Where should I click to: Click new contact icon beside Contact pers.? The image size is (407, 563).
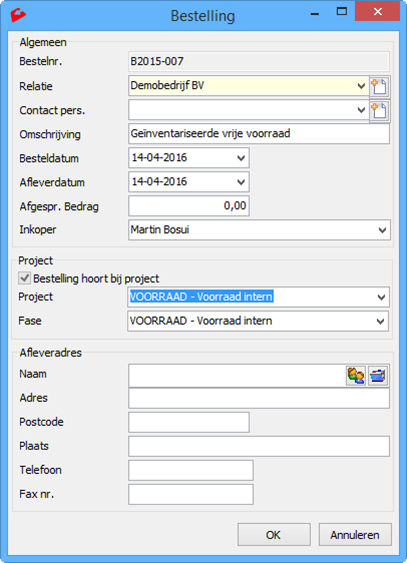pyautogui.click(x=380, y=111)
